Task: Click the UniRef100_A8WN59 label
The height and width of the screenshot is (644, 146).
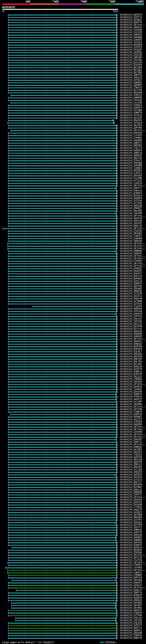Action: pyautogui.click(x=131, y=540)
